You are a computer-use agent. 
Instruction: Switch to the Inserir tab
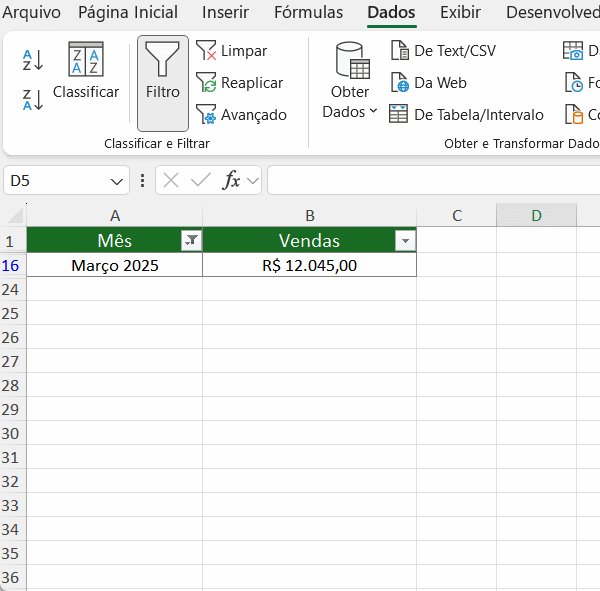[225, 12]
